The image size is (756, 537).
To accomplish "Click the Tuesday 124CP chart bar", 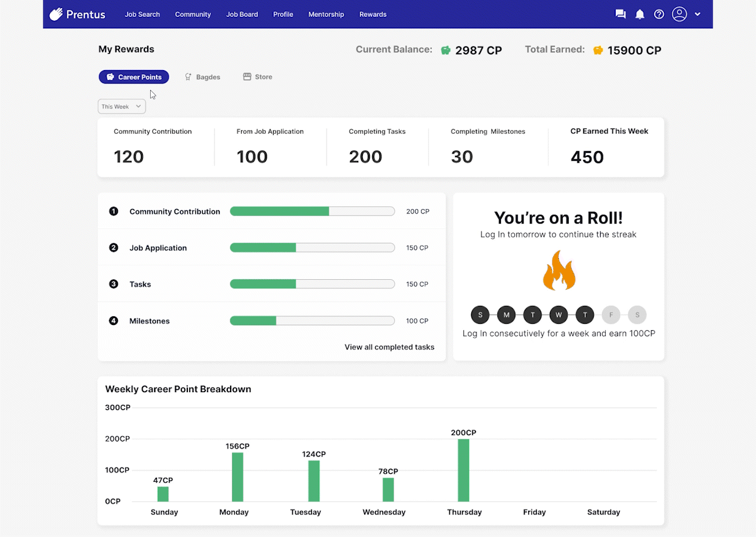I will 314,481.
